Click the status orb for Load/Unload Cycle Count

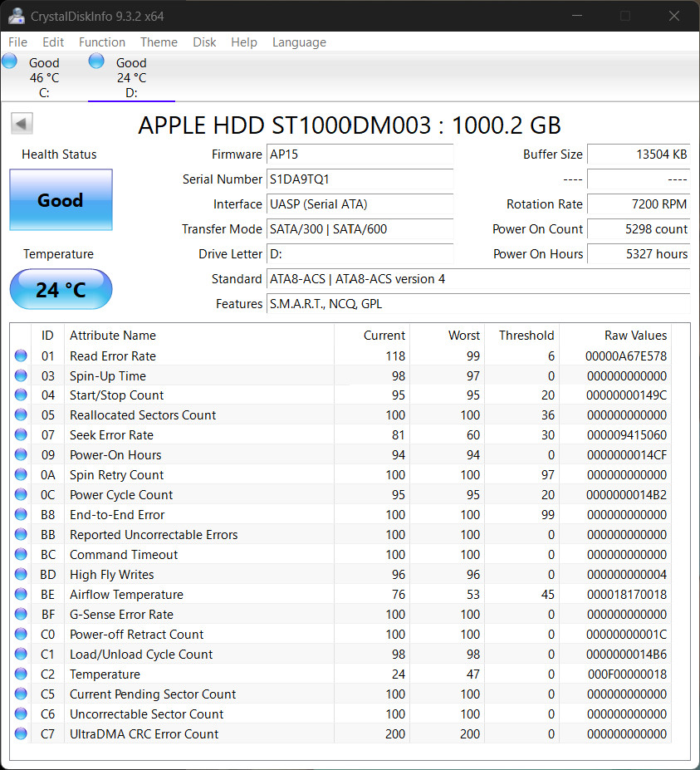click(x=21, y=654)
